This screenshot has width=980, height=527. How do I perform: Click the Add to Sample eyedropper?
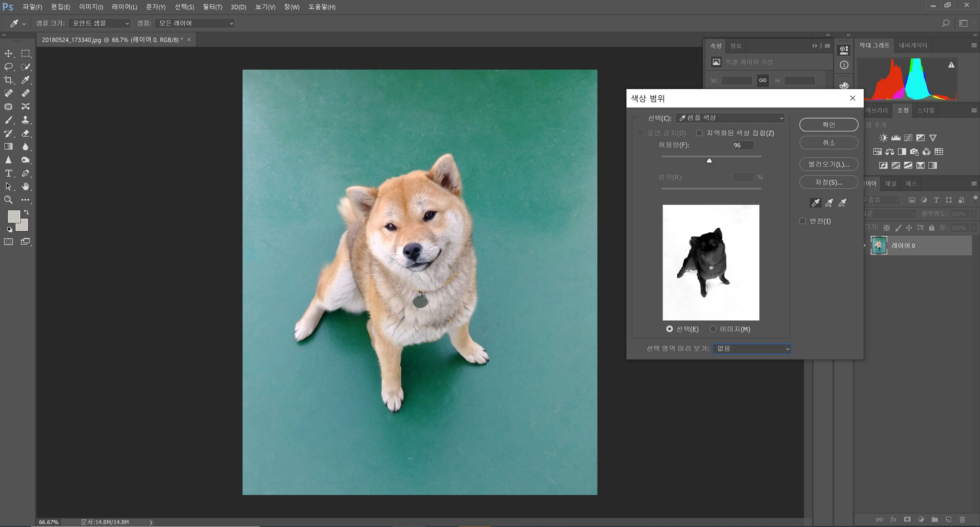click(829, 203)
